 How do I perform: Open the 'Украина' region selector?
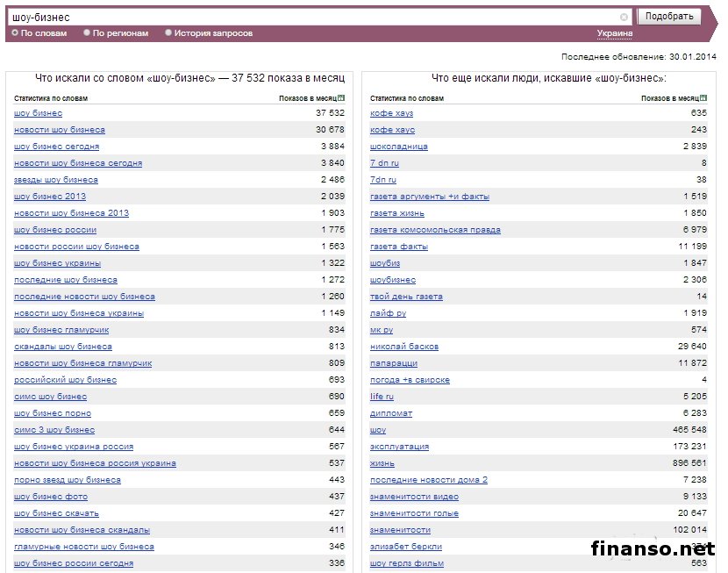tap(614, 33)
